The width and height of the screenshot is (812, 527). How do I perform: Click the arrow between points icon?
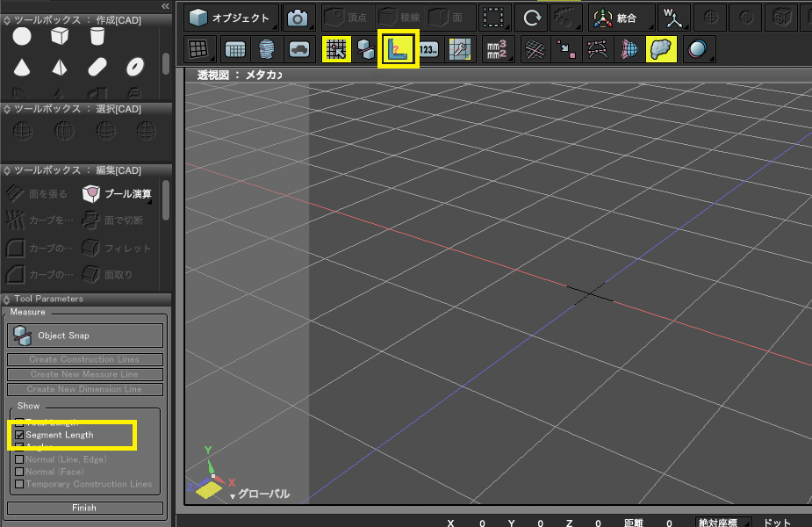click(566, 49)
